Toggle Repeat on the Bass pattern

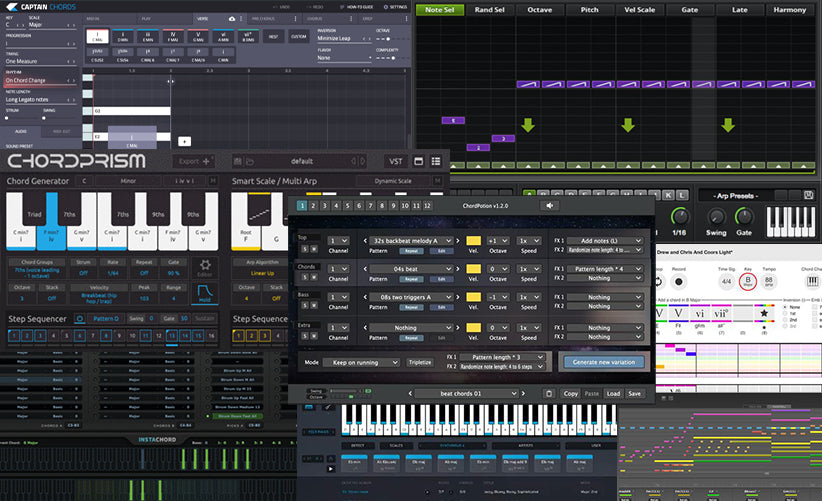click(412, 308)
